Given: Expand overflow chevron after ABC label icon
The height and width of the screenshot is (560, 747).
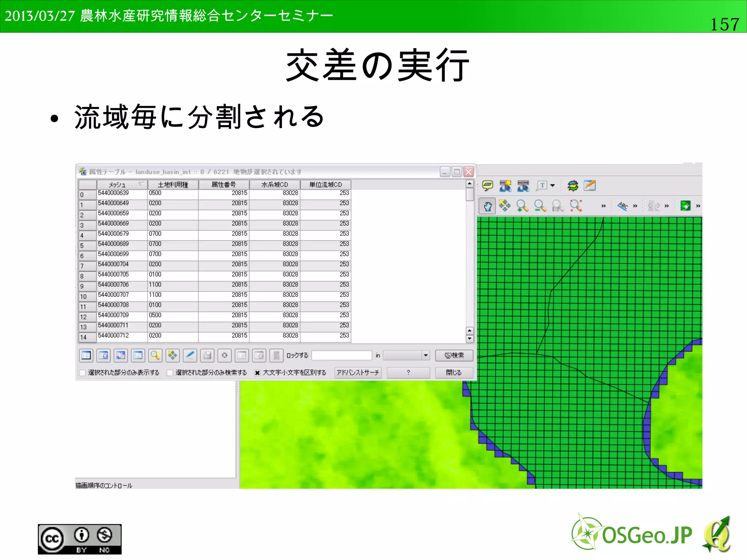Looking at the screenshot, I should click(x=635, y=206).
